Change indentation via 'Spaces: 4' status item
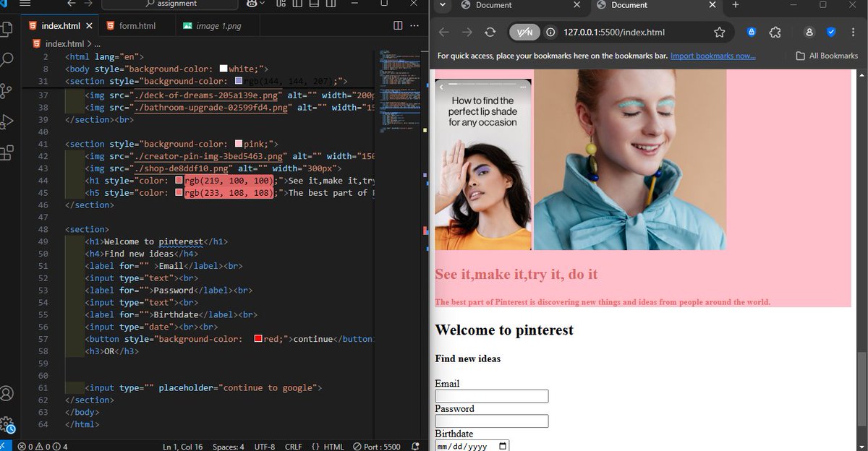This screenshot has width=868, height=451. 229,447
